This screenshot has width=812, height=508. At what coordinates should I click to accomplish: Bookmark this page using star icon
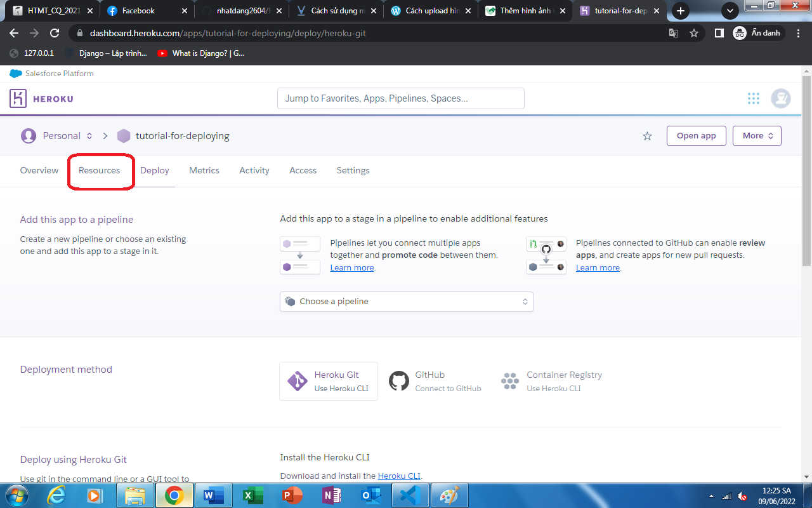[694, 33]
